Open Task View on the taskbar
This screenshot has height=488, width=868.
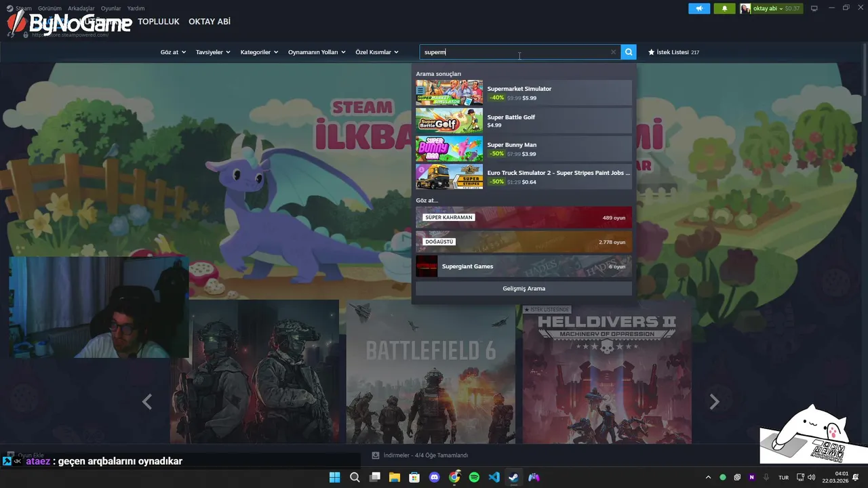[x=374, y=477]
